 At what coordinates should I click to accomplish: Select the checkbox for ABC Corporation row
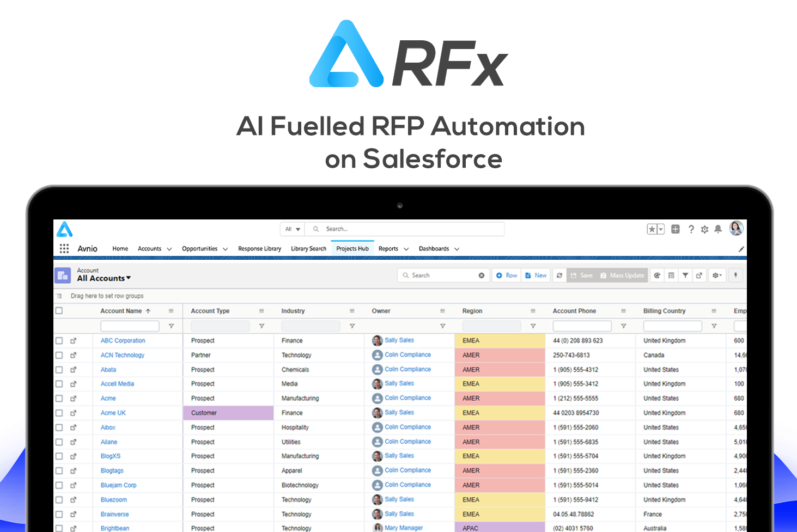(x=59, y=340)
